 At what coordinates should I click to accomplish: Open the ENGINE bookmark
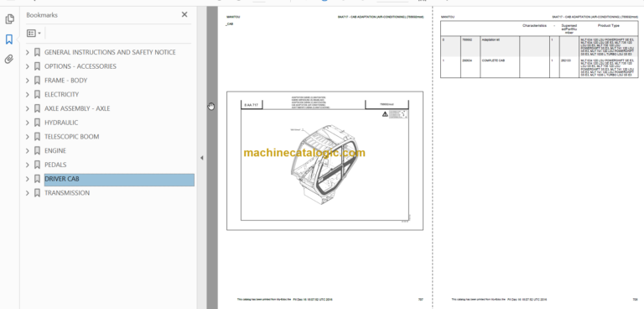[x=55, y=150]
